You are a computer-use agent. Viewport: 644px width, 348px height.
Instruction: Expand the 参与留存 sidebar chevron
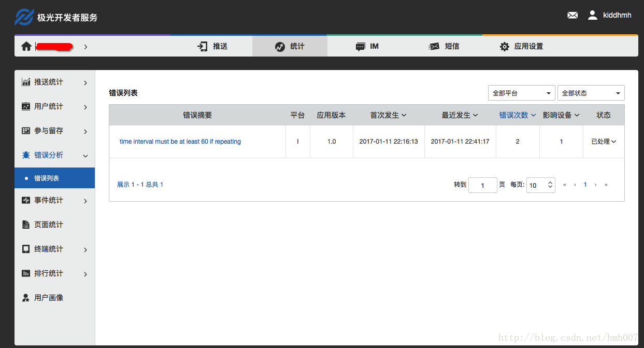click(x=85, y=131)
